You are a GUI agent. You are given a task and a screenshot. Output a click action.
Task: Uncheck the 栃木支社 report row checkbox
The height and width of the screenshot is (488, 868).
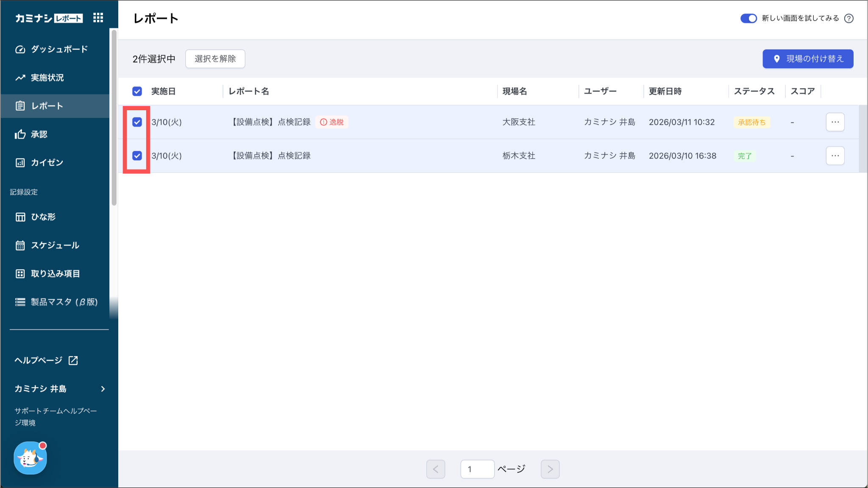[x=137, y=156]
